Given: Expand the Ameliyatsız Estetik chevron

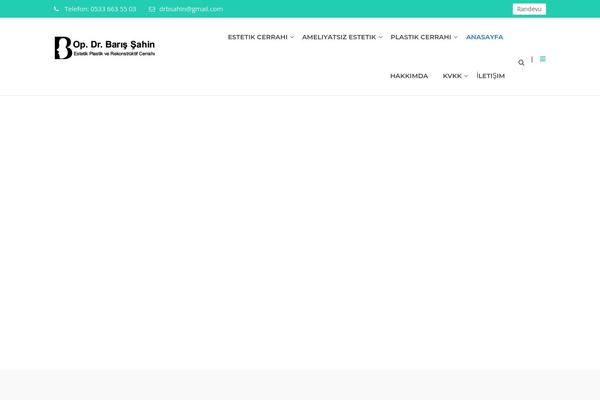Looking at the screenshot, I should click(x=380, y=37).
